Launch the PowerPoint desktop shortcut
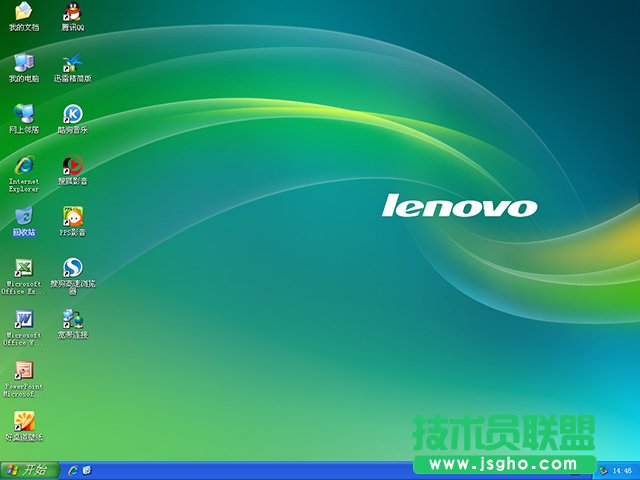The image size is (640, 480). (x=24, y=370)
